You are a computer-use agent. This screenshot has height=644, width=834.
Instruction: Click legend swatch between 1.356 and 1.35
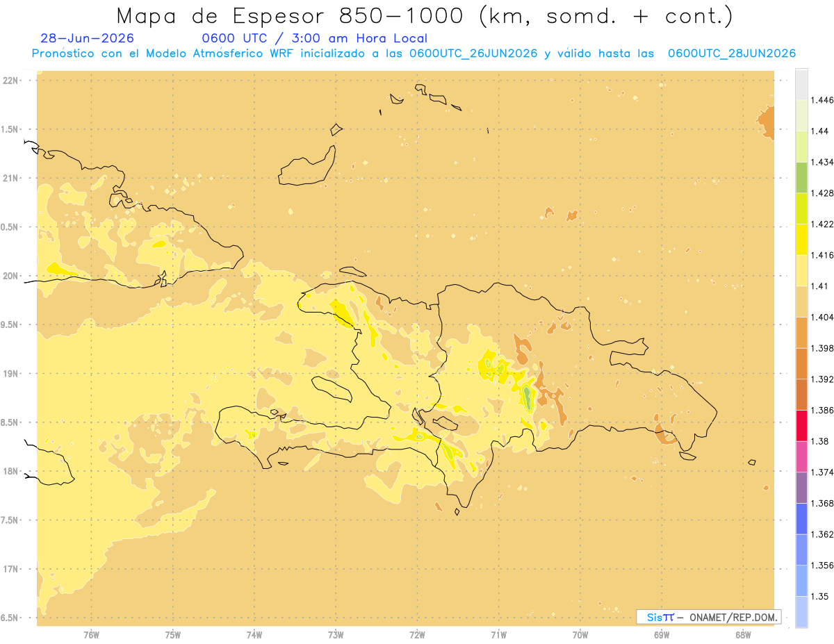tap(801, 581)
